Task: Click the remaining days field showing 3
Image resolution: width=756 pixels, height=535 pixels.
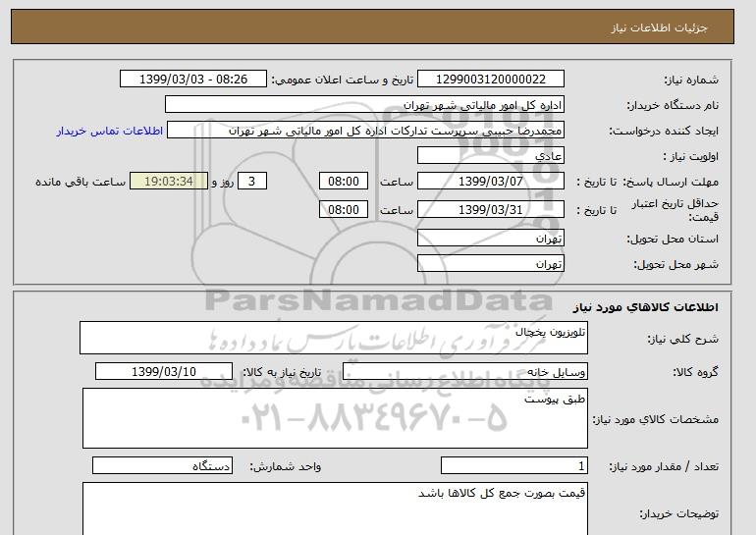Action: coord(251,182)
